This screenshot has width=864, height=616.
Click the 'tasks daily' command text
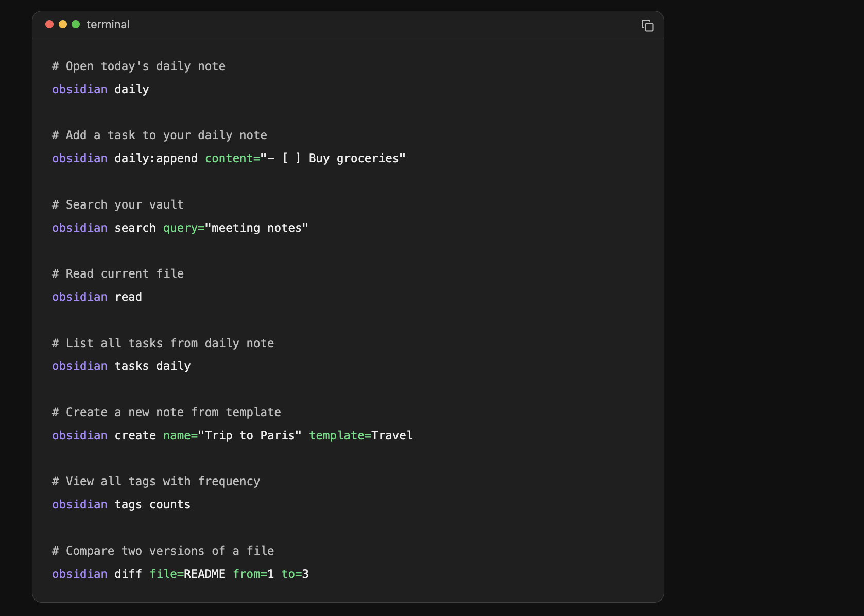point(152,366)
